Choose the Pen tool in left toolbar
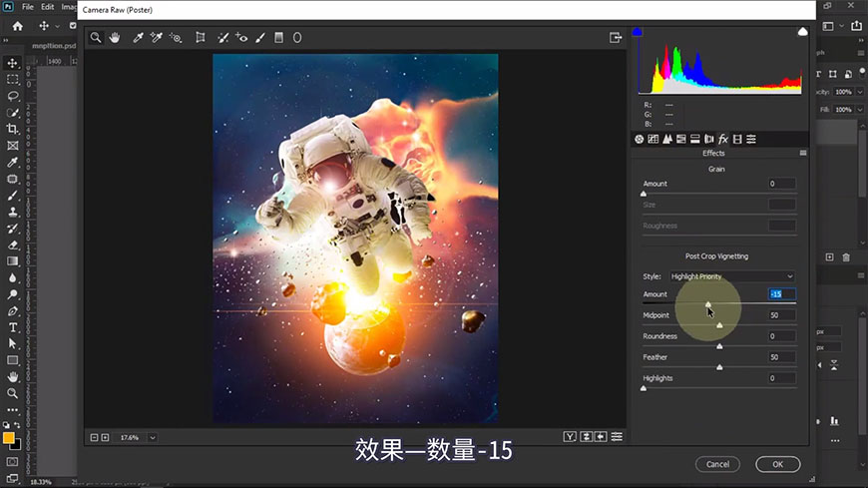This screenshot has width=868, height=488. [13, 311]
